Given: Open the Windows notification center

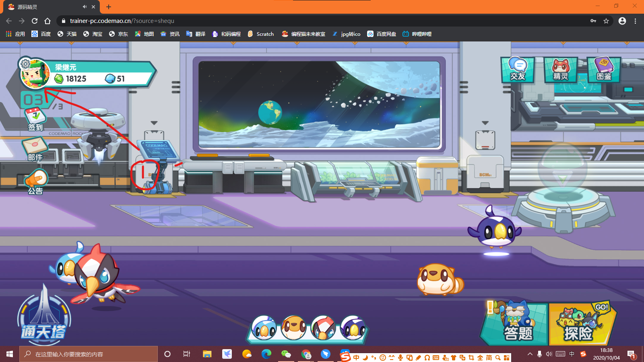Looking at the screenshot, I should [x=631, y=354].
